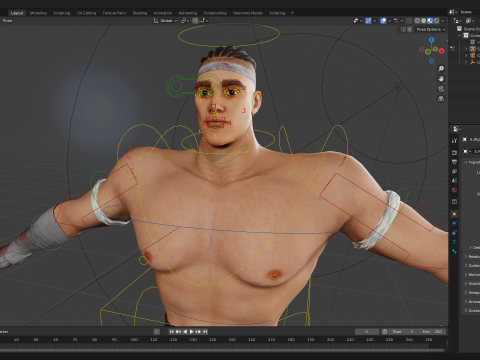Expand the Viewport Display panel

pyautogui.click(x=466, y=292)
